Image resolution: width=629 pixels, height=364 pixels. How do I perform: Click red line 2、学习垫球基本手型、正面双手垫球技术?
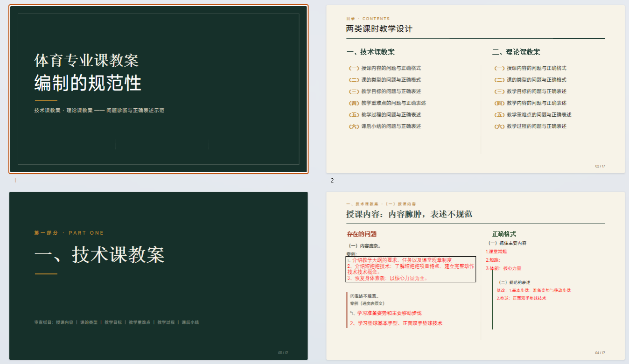[x=396, y=323]
